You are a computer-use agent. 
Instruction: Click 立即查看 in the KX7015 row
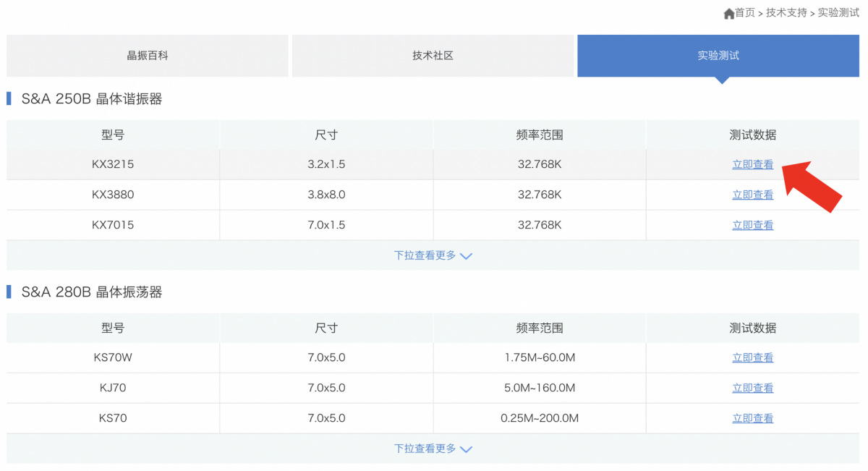[752, 225]
